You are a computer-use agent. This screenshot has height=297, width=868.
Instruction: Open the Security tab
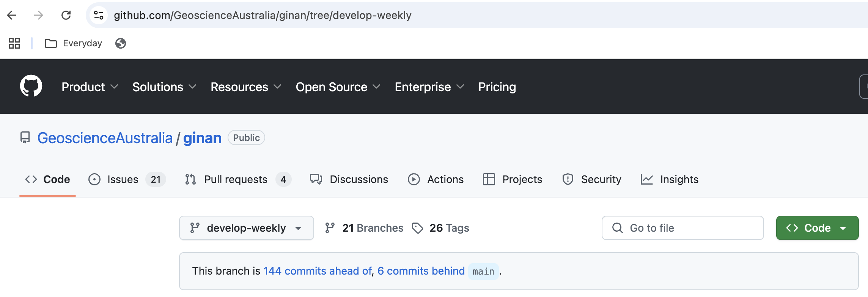point(592,179)
